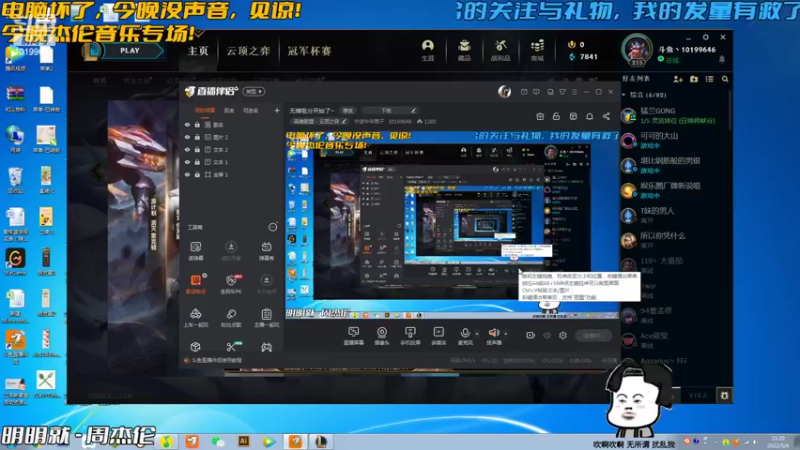Open the 手机投屏 phone casting source

click(410, 336)
